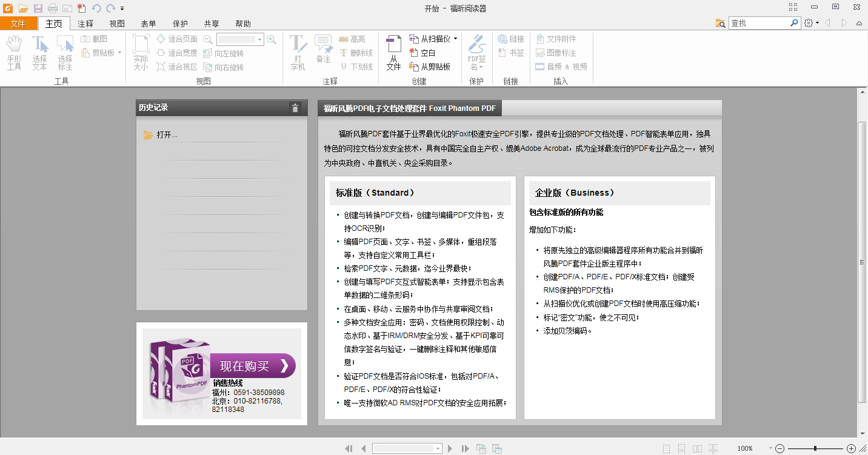Click File Attachment (文件附件)

[x=556, y=39]
